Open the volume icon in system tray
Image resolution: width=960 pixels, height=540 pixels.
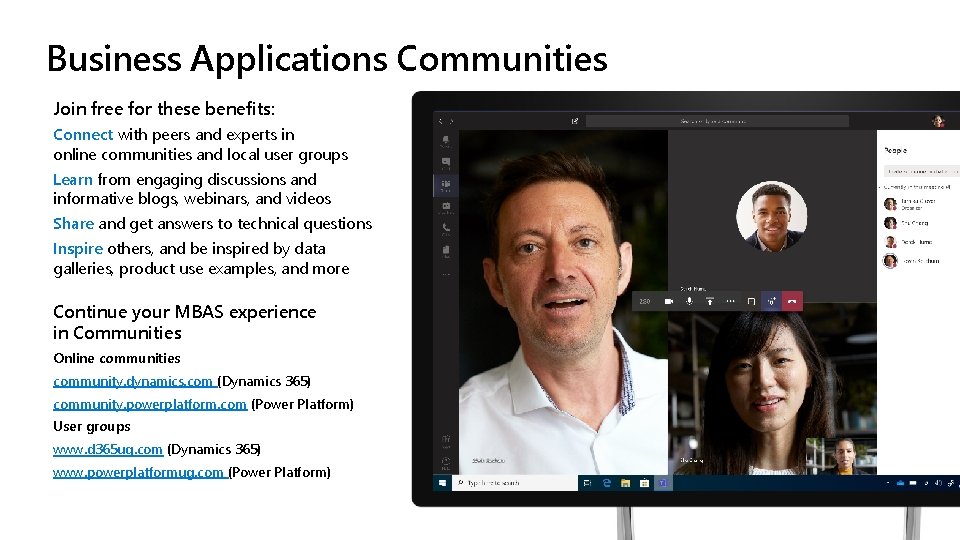click(938, 483)
